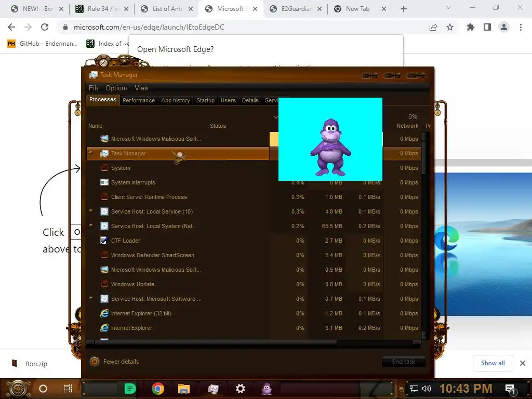This screenshot has width=532, height=399.
Task: Open the Chrome three-dot menu
Action: coord(521,27)
